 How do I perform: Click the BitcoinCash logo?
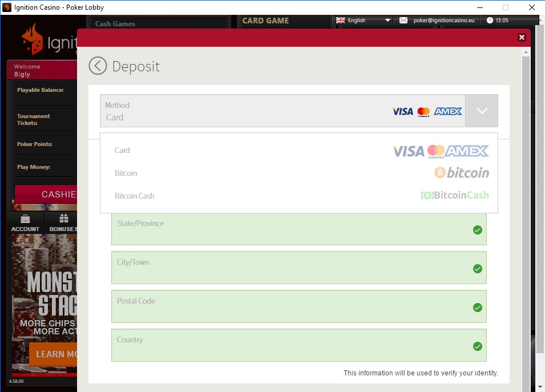tap(455, 195)
